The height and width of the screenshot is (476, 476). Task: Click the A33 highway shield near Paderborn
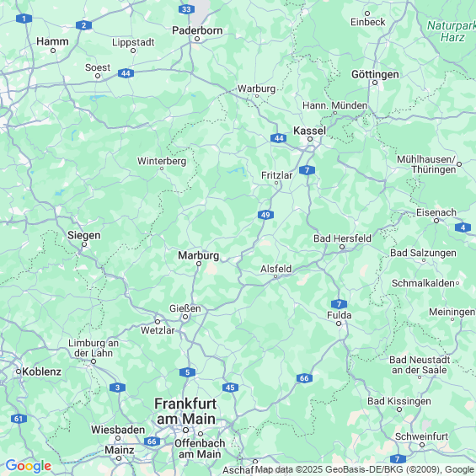(186, 9)
